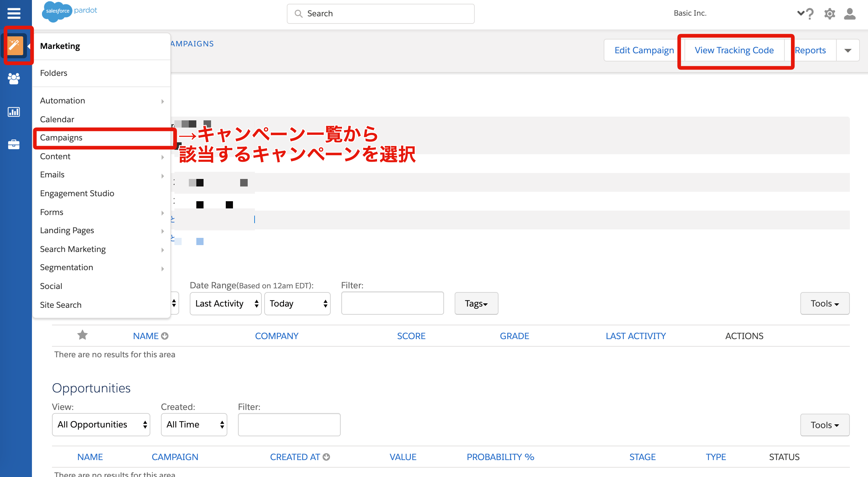The width and height of the screenshot is (868, 477).
Task: Sort prospects by LAST ACTIVITY column
Action: tap(636, 336)
